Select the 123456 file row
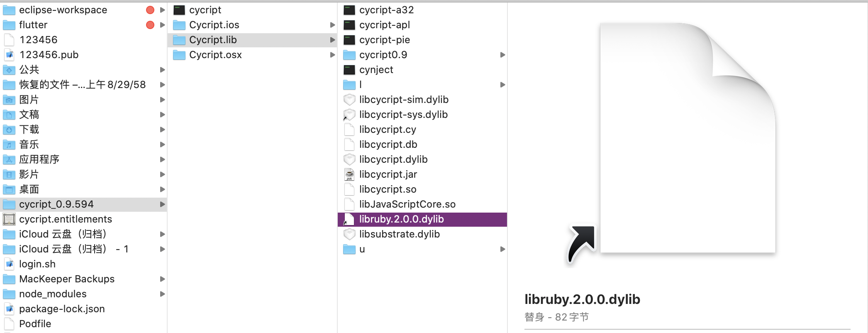868x333 pixels. point(83,40)
